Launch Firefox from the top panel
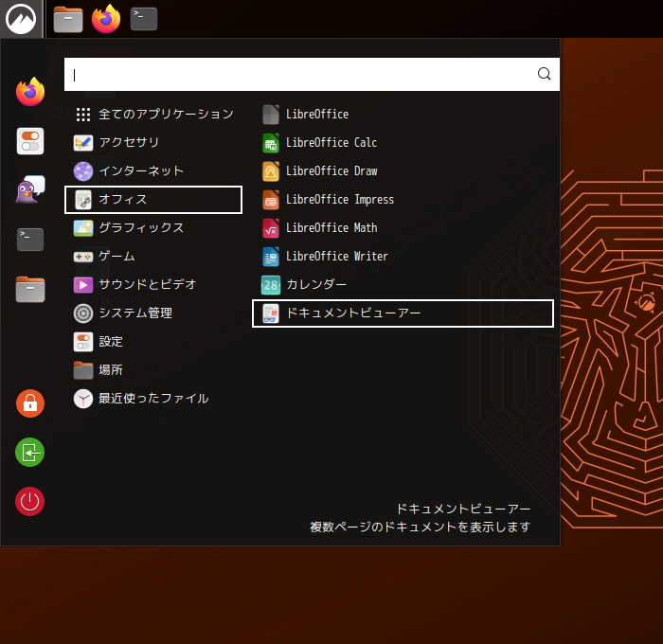The width and height of the screenshot is (663, 644). pos(106,19)
